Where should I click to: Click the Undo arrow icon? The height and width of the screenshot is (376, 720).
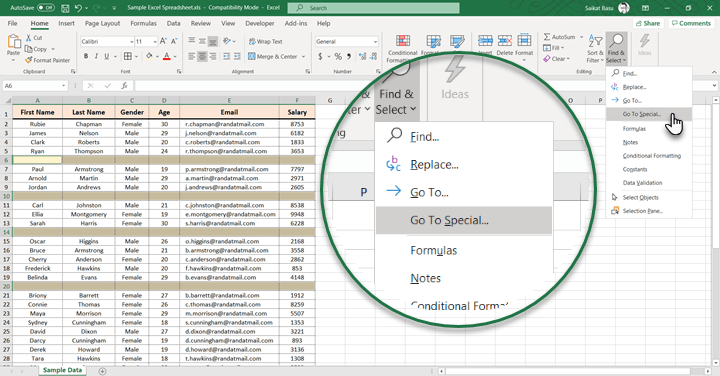(79, 8)
